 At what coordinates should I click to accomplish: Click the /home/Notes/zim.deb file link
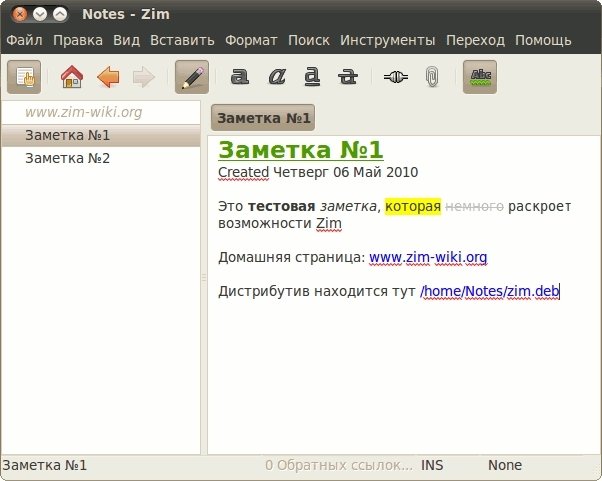click(x=490, y=291)
